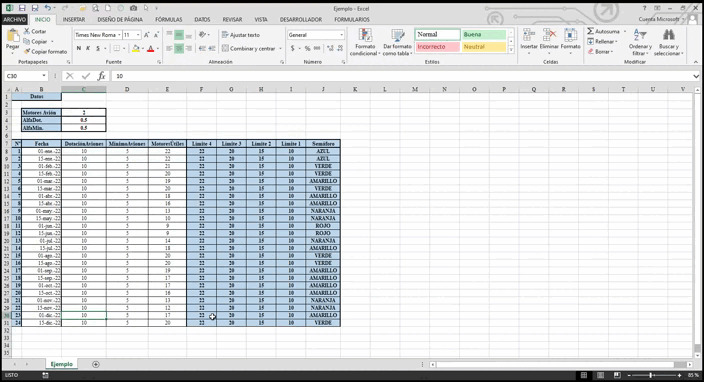This screenshot has width=704, height=382.
Task: Switch to the FÓRMULAS tab
Action: [x=168, y=19]
